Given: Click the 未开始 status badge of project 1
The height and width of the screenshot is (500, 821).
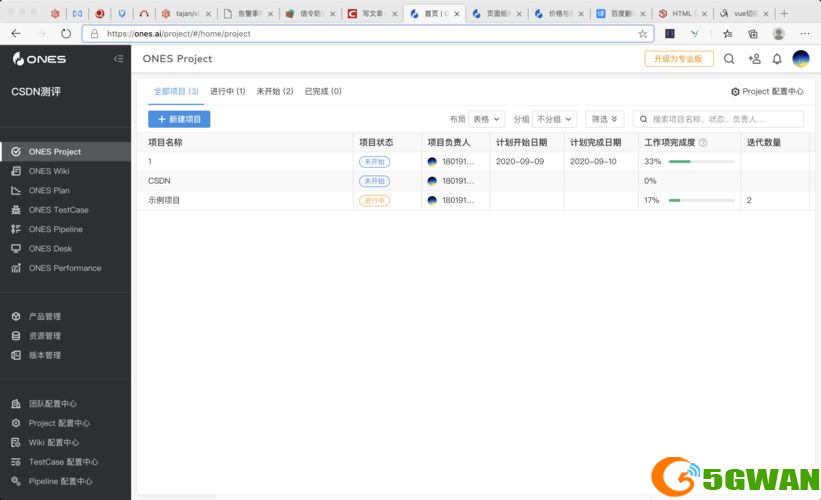Looking at the screenshot, I should (x=374, y=162).
